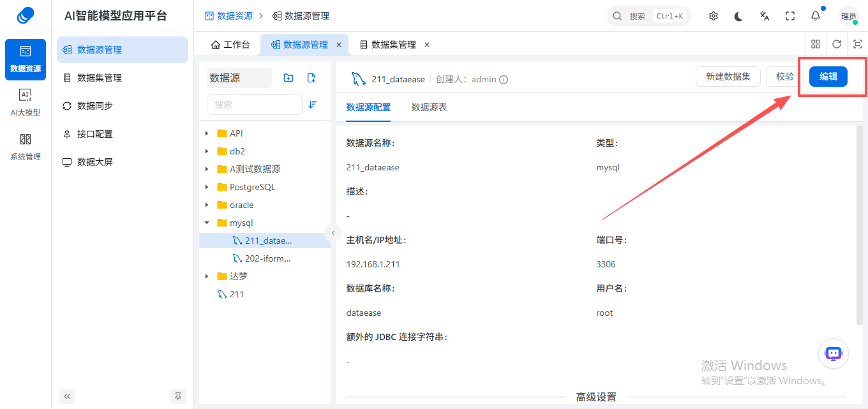Create new folder in 数据源 panel
This screenshot has height=409, width=868.
click(288, 78)
